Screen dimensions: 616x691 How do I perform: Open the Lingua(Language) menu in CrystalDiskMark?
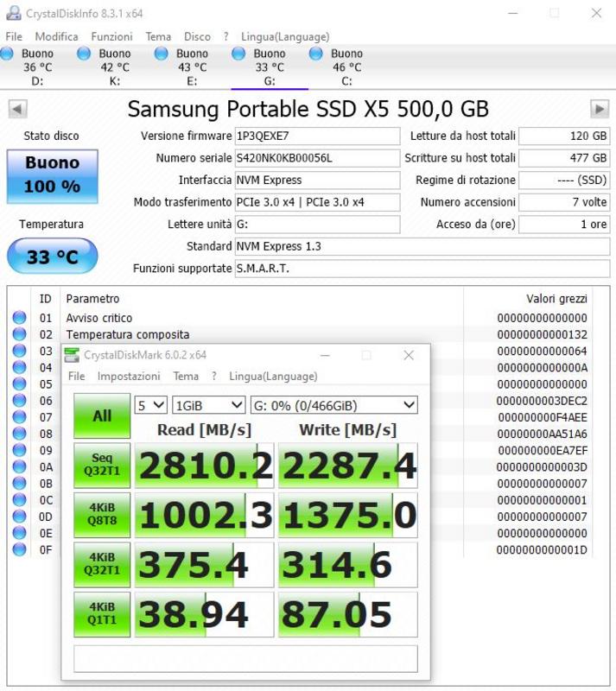coord(273,377)
